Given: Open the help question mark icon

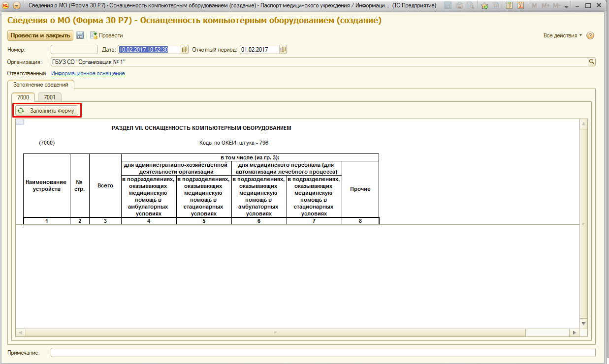Looking at the screenshot, I should (590, 35).
